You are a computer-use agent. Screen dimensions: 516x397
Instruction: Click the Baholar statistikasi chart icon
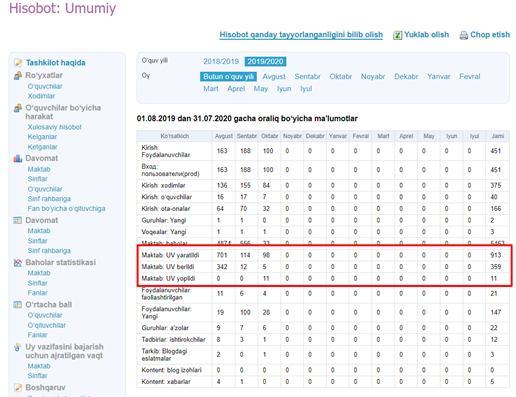click(x=18, y=263)
